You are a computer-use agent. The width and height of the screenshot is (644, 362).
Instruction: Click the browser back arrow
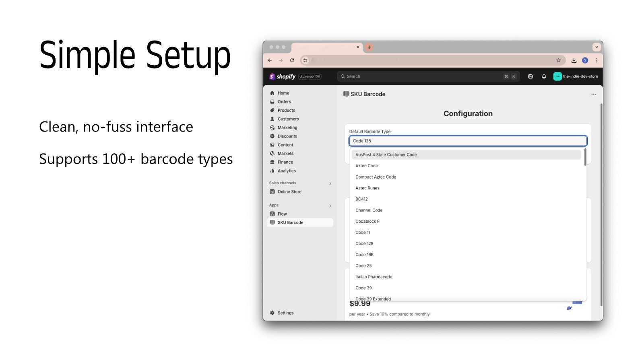pyautogui.click(x=270, y=60)
